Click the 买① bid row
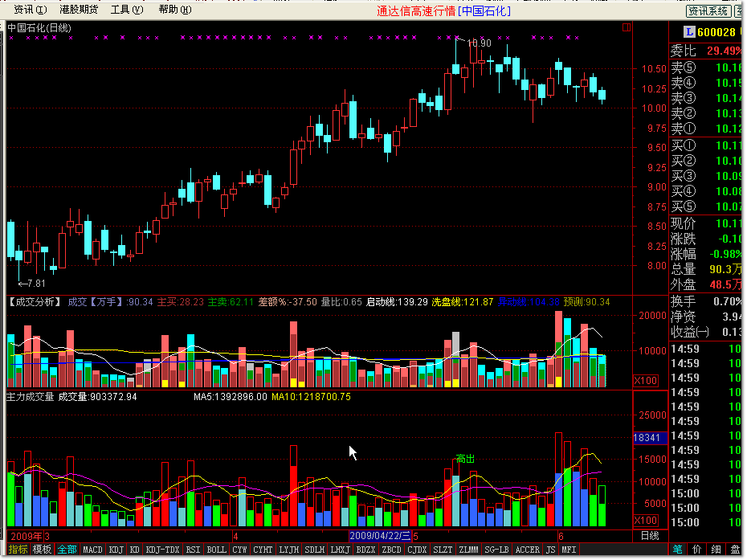Viewport: 747px width, 560px height. (x=706, y=145)
